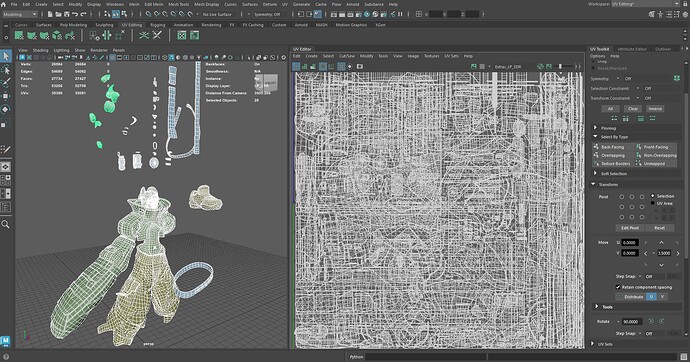Click the Undo arrow icon

tap(75, 14)
